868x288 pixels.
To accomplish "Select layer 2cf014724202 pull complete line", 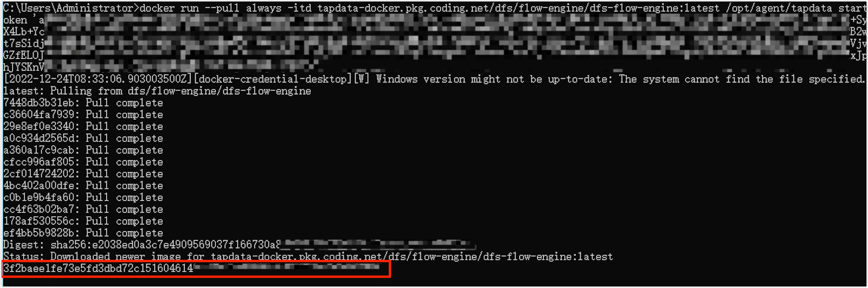I will point(83,174).
